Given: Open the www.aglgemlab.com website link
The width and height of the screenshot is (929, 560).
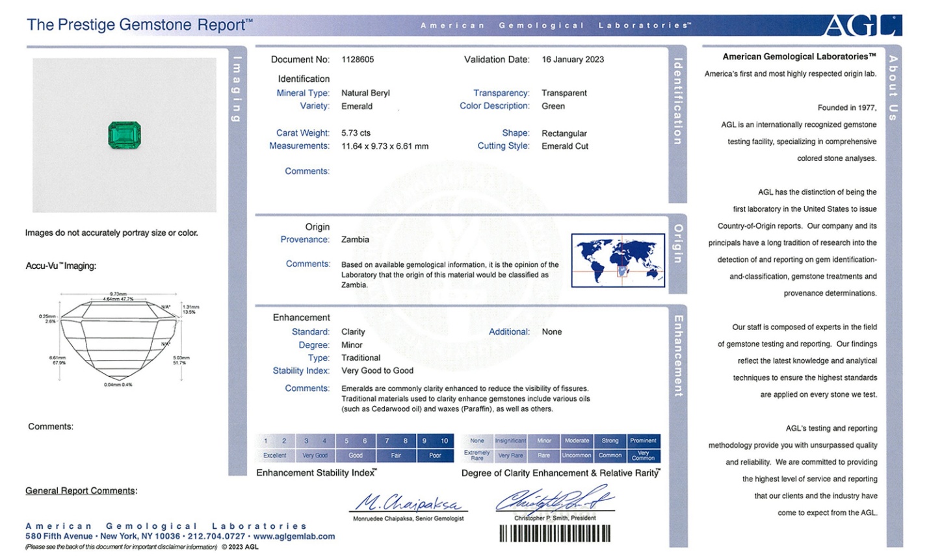Looking at the screenshot, I should point(294,537).
